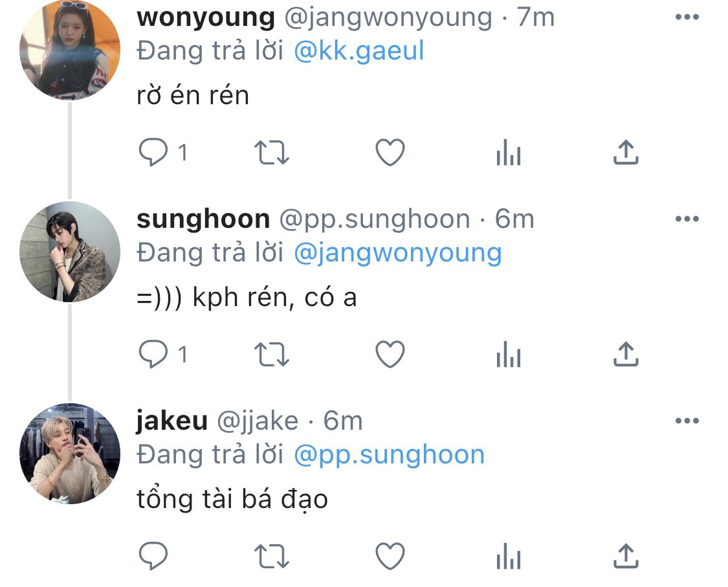Retweet wonyoung's reply
Screen dimensions: 728x587
pyautogui.click(x=272, y=153)
